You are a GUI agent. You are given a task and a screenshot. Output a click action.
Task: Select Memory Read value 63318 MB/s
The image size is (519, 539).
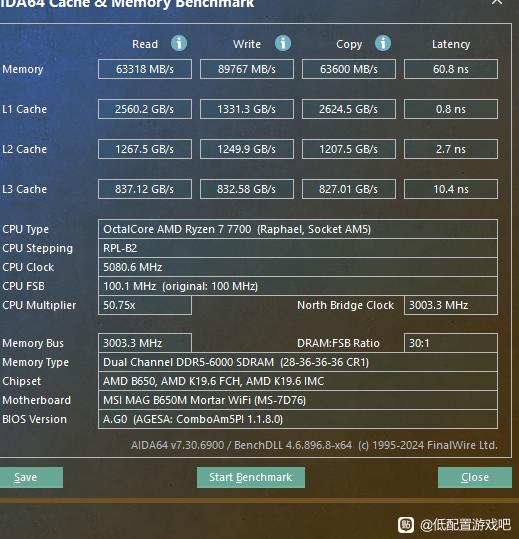145,69
